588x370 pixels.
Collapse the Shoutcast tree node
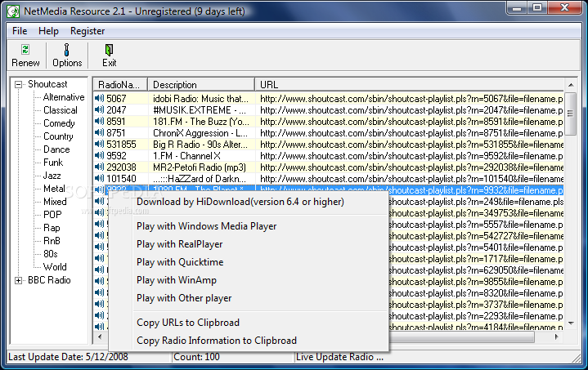pos(18,84)
